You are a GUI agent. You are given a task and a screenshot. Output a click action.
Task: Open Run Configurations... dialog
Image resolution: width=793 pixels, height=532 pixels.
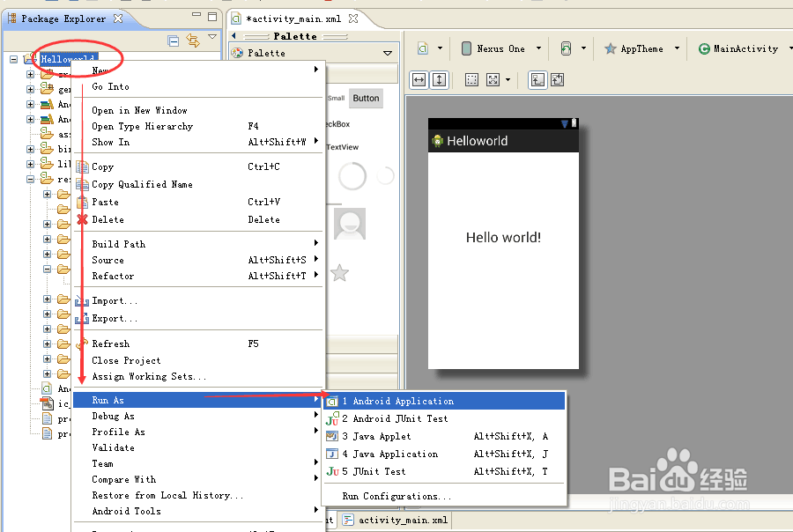pyautogui.click(x=444, y=496)
